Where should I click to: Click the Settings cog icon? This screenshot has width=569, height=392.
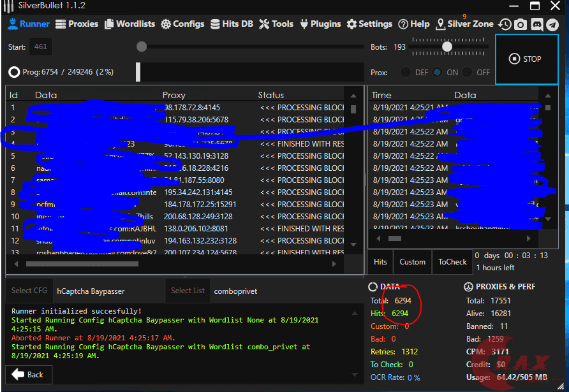(x=351, y=24)
